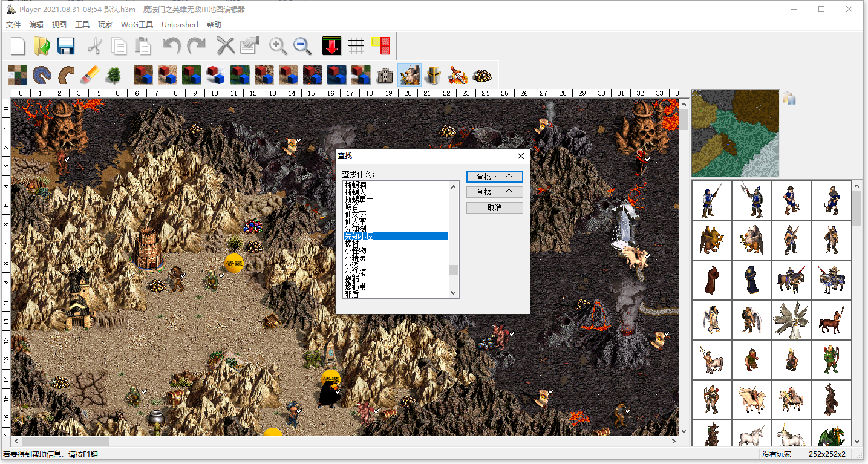Choose water terrain objects cube icon
Viewport: 868px width, 464px height.
(x=337, y=75)
